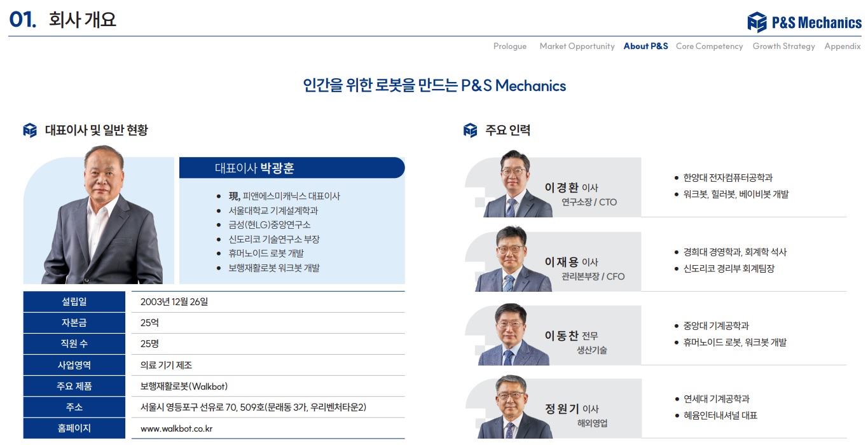Click the 25억 capital value
The height and width of the screenshot is (445, 868).
point(149,323)
